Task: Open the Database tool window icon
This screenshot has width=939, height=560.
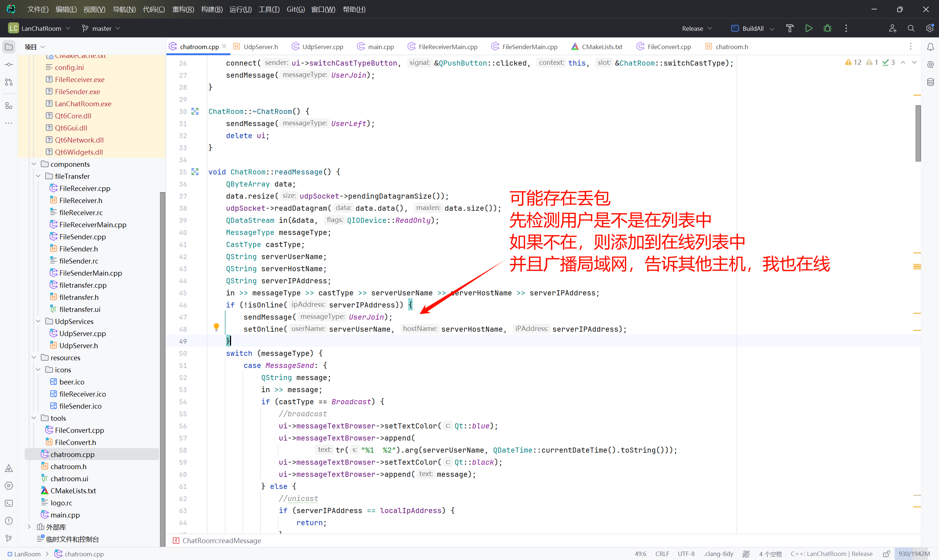Action: coord(930,82)
